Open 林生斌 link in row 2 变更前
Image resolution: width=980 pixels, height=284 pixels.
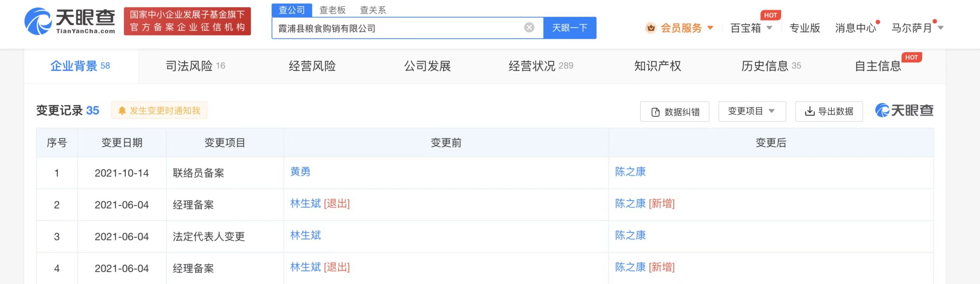pos(305,203)
